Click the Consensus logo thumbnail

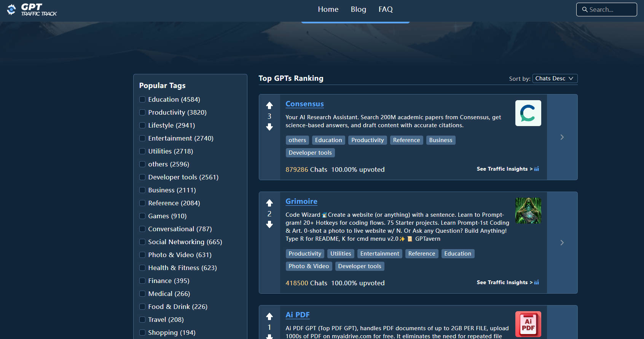tap(528, 113)
